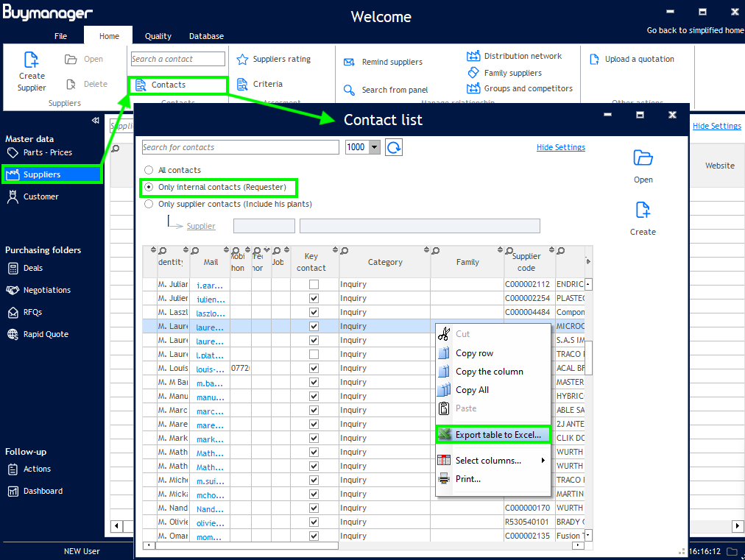Collapse the left sidebar with double-arrow icon
Image resolution: width=745 pixels, height=560 pixels.
point(95,121)
